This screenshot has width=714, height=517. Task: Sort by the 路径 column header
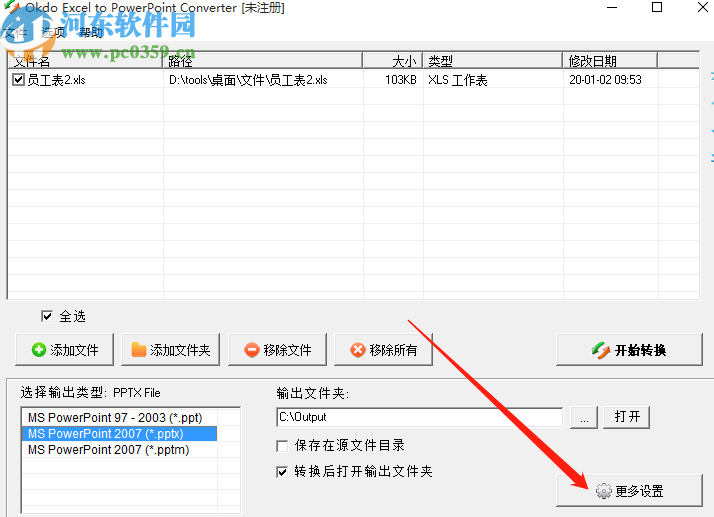click(263, 61)
